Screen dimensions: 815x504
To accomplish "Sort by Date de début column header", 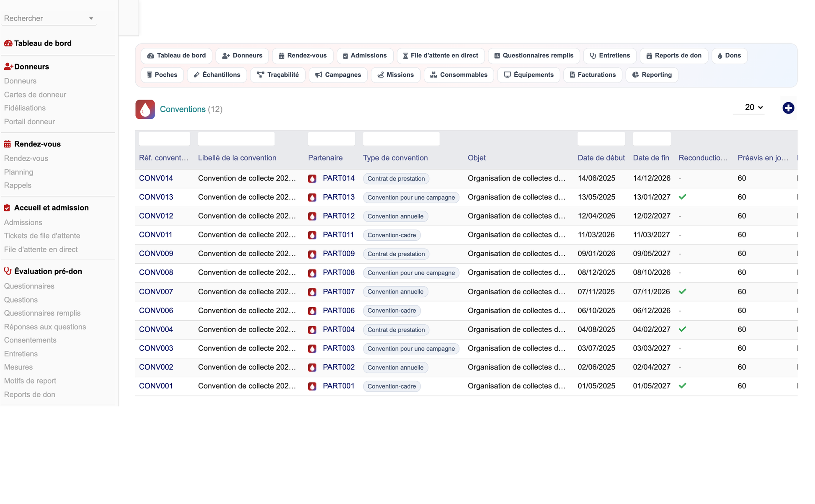I will click(601, 158).
